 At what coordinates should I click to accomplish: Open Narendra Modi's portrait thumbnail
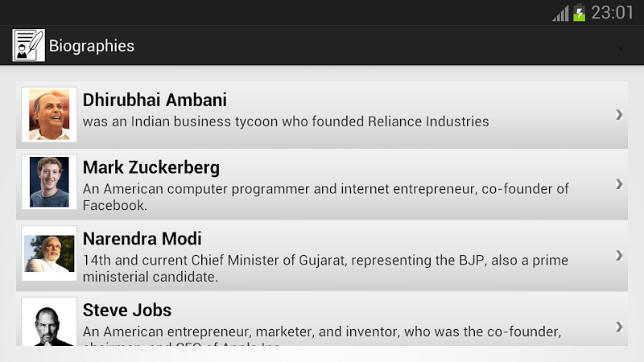point(49,253)
